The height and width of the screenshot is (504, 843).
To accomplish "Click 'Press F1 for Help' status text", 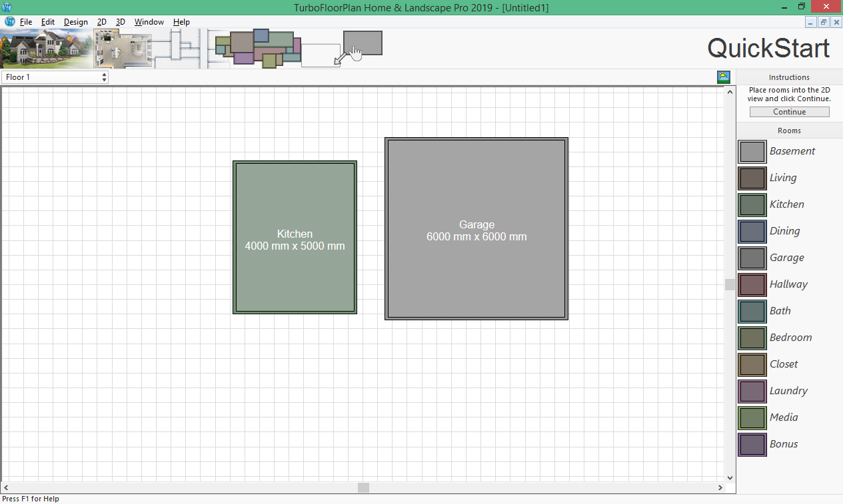I will 31,499.
